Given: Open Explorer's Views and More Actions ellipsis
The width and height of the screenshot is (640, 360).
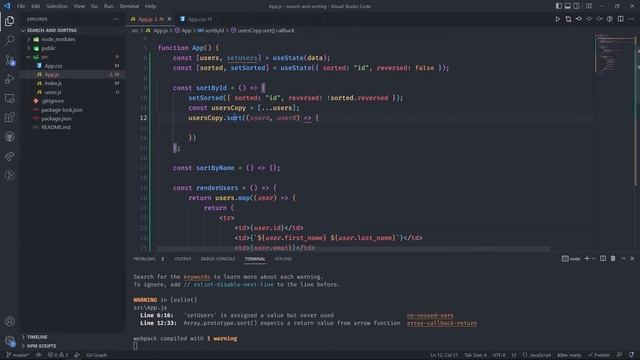Looking at the screenshot, I should click(x=116, y=19).
